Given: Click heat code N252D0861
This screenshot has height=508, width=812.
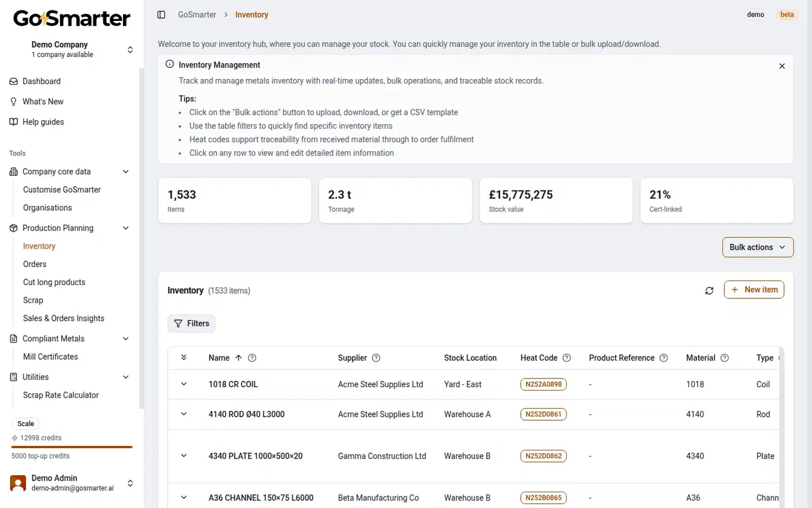Looking at the screenshot, I should tap(543, 415).
